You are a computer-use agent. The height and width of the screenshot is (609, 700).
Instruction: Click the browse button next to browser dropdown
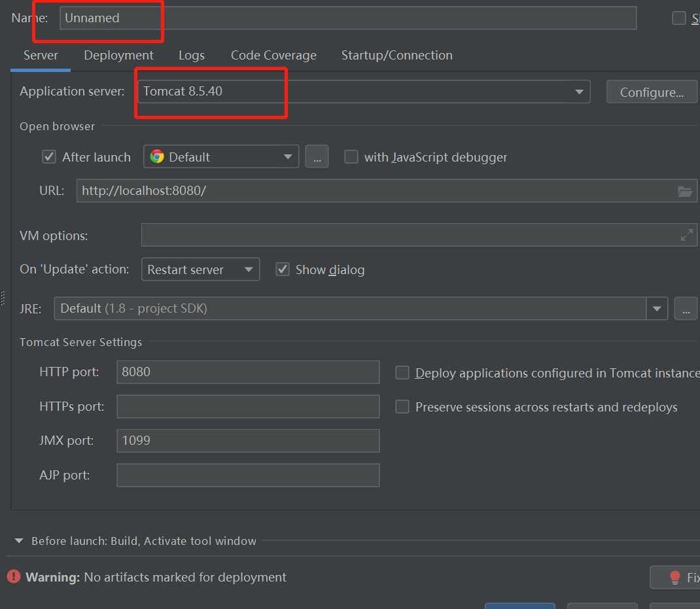[x=317, y=157]
